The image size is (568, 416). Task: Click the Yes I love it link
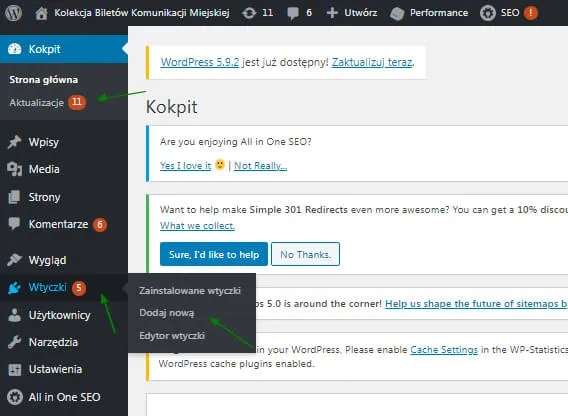click(x=185, y=166)
